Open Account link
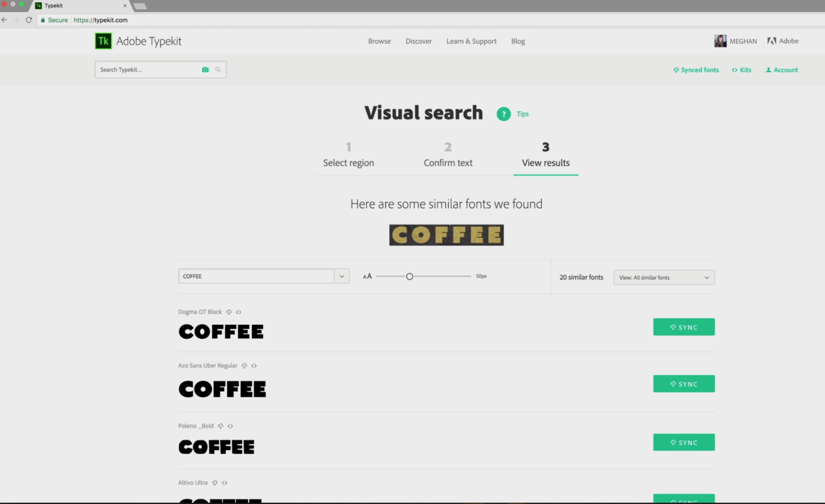825x504 pixels. [x=782, y=70]
